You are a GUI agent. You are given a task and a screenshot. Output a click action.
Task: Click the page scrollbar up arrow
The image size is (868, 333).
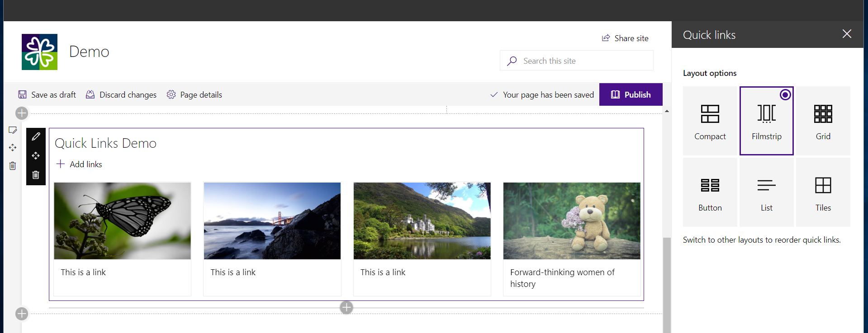(667, 111)
